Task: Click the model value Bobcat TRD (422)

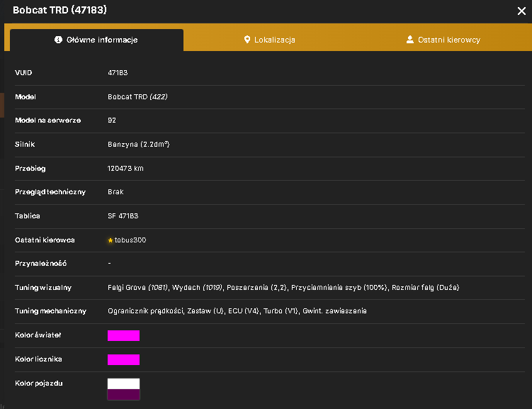Action: (x=137, y=96)
